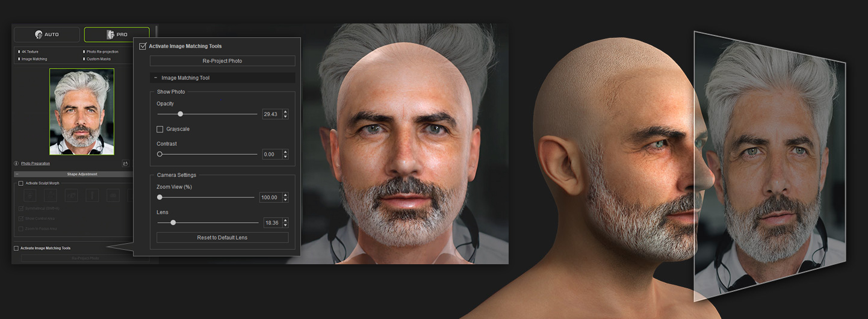868x319 pixels.
Task: Click the Image Matching feature label
Action: 34,59
